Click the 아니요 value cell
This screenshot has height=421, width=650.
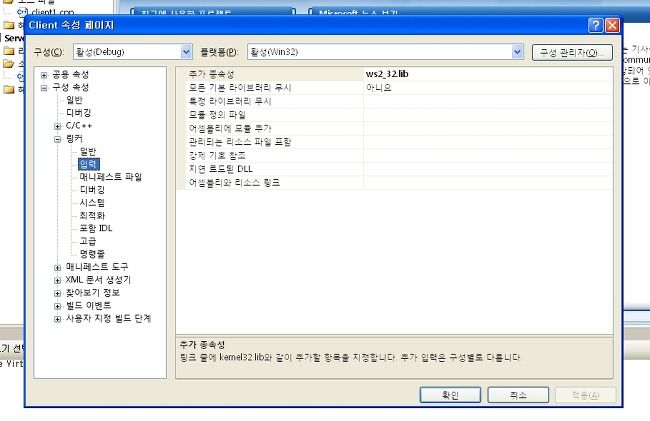pyautogui.click(x=488, y=87)
